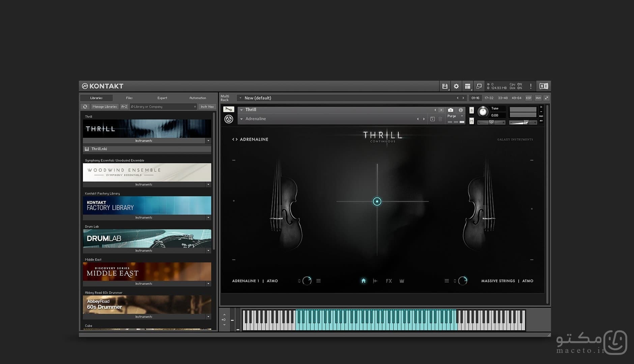Expand Drum Lab Instruments arrow
This screenshot has height=364, width=634.
[x=208, y=250]
